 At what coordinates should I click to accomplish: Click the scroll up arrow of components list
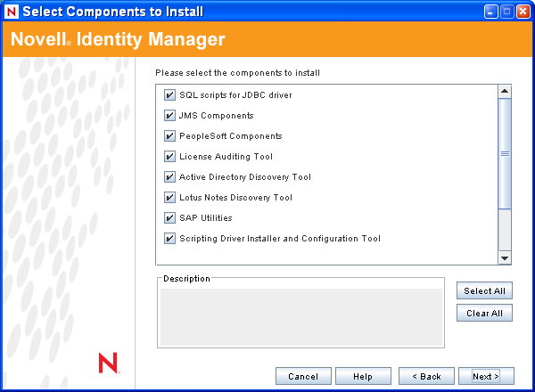click(505, 92)
